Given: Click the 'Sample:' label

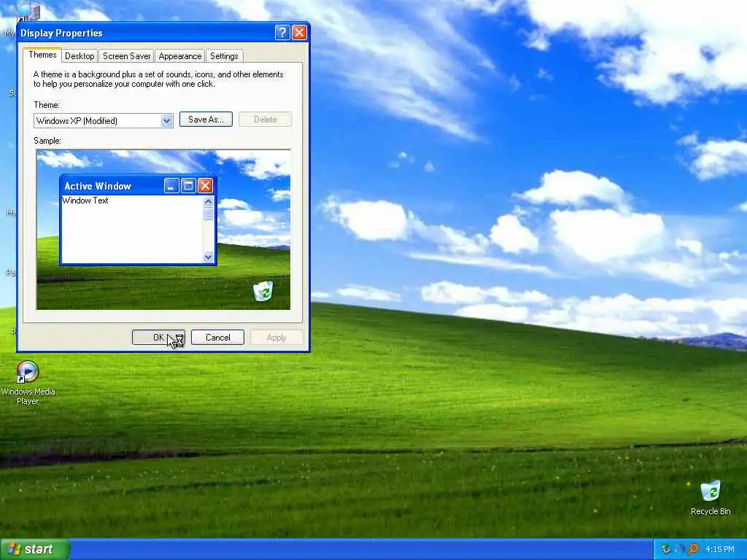Looking at the screenshot, I should click(x=47, y=141).
